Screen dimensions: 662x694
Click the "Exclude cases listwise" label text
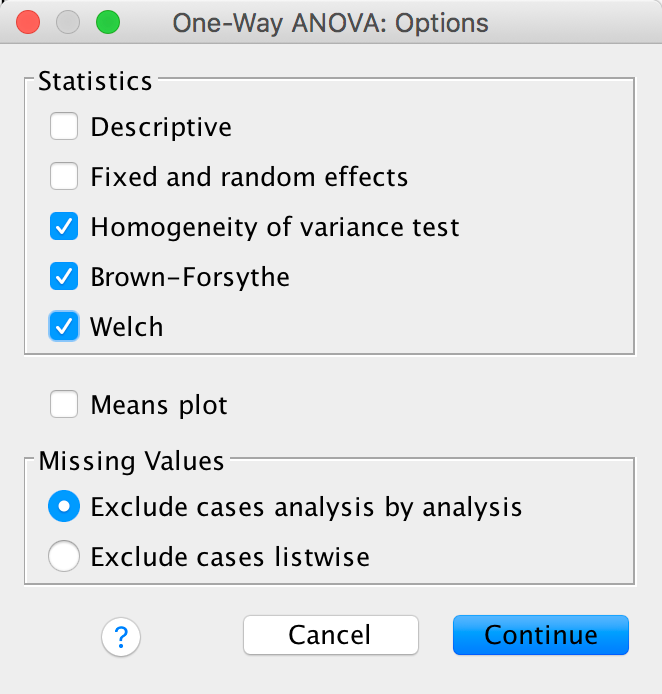pos(230,557)
